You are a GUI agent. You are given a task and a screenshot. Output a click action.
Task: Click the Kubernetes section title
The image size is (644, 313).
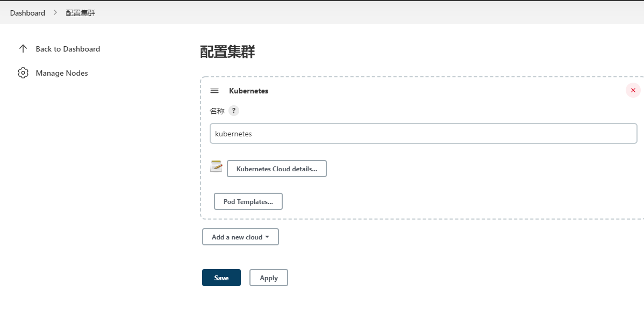[248, 91]
